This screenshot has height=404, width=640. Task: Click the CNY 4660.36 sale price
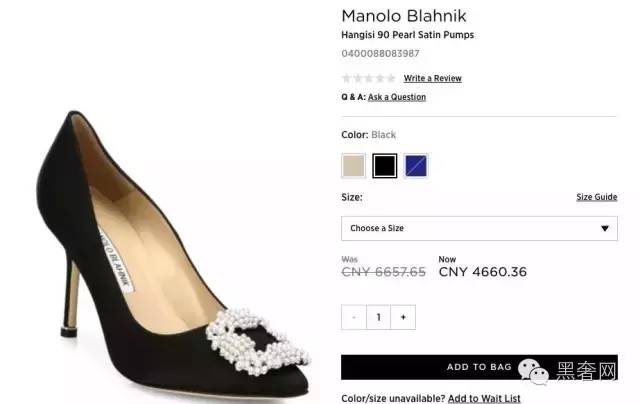pyautogui.click(x=482, y=271)
